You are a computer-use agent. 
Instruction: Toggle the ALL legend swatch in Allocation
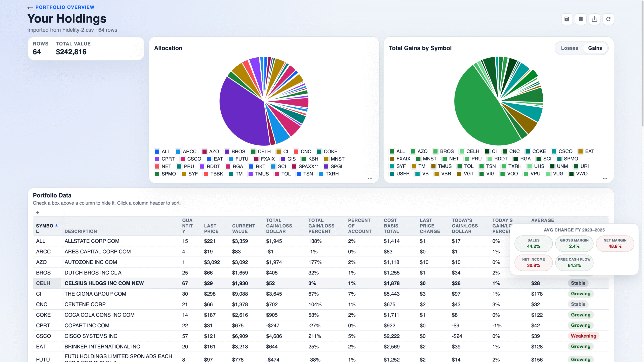click(x=157, y=152)
